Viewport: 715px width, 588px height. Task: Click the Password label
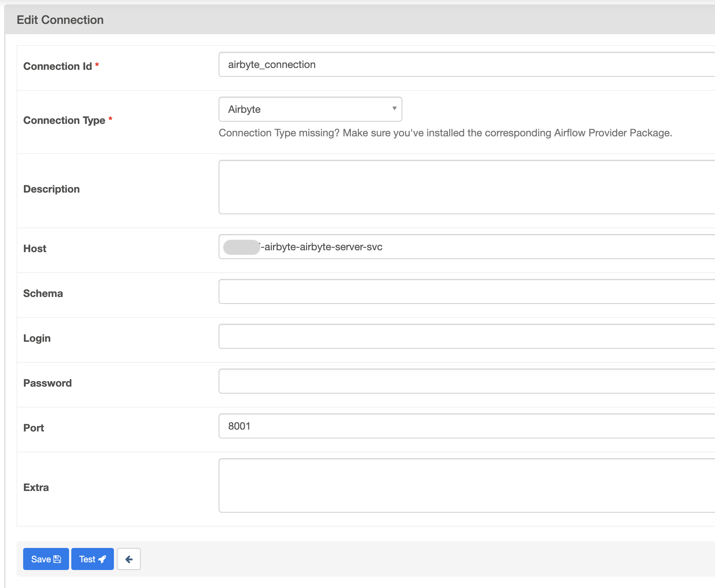coord(47,383)
